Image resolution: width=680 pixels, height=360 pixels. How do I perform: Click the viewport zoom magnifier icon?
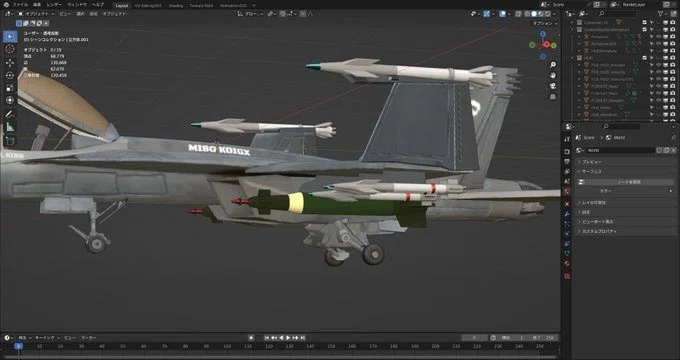coord(552,65)
